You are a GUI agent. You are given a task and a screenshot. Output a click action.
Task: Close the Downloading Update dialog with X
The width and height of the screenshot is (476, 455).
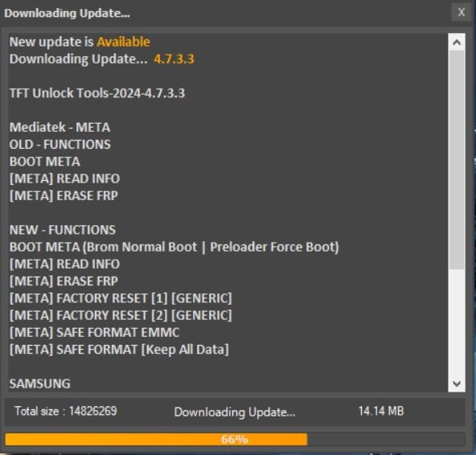pos(462,12)
